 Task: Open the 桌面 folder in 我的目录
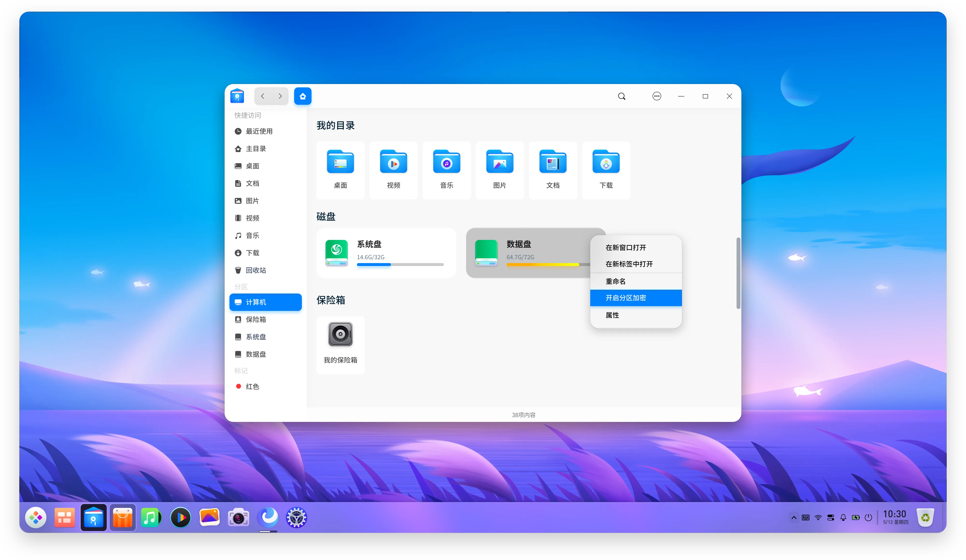click(x=341, y=170)
